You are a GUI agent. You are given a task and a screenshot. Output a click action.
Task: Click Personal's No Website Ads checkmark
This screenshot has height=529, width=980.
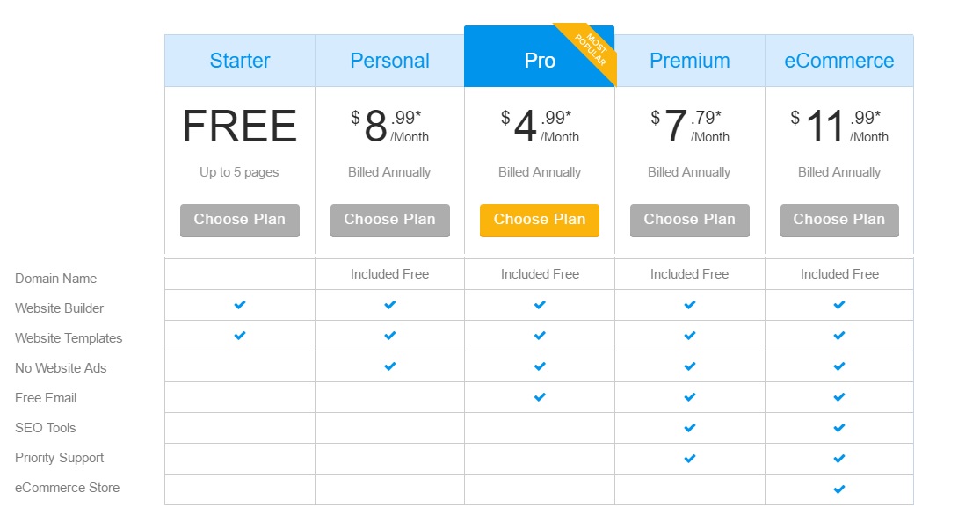[x=390, y=366]
